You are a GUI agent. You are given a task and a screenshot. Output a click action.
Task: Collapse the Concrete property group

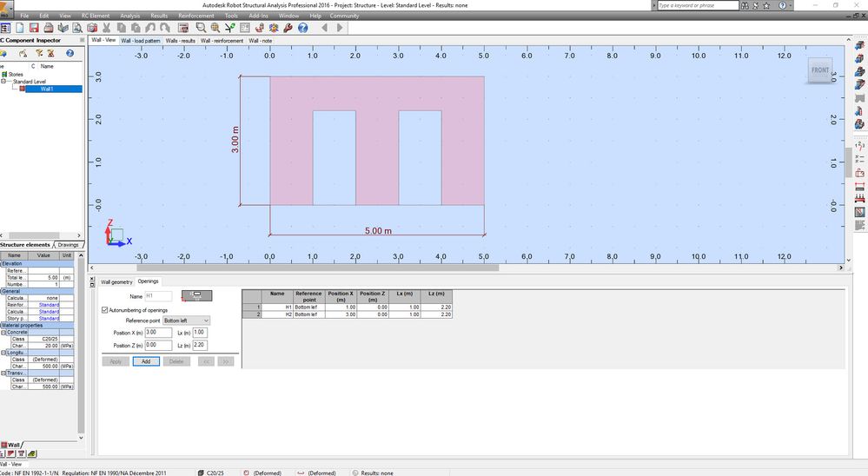click(x=3, y=332)
